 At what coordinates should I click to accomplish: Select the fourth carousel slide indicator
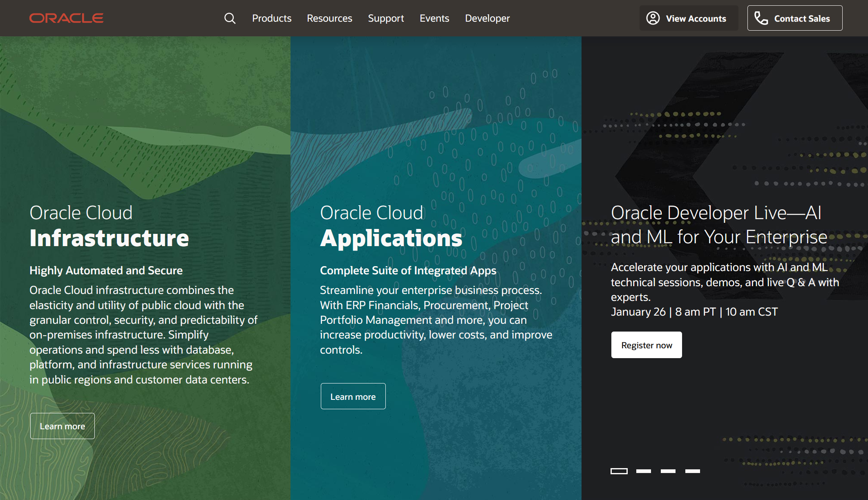(x=693, y=471)
